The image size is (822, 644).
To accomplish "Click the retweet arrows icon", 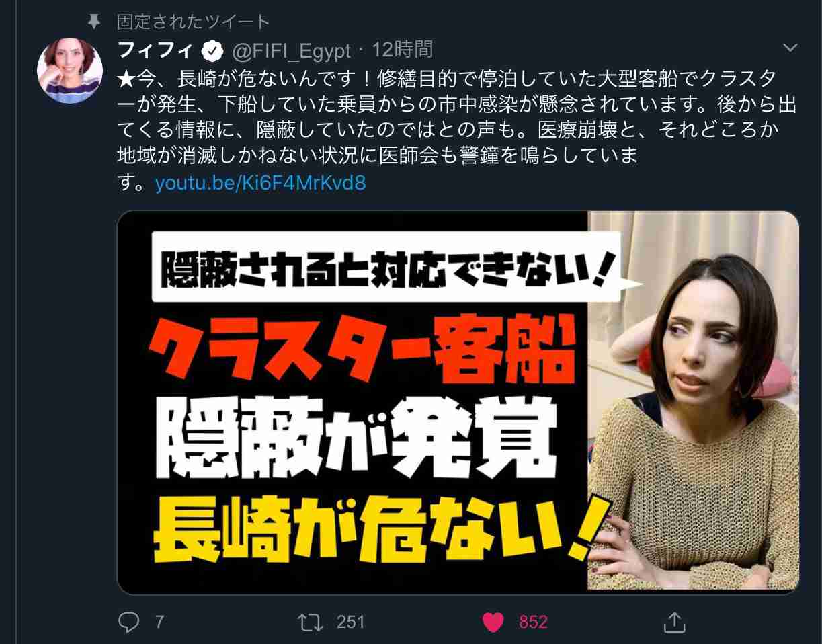I will [310, 622].
